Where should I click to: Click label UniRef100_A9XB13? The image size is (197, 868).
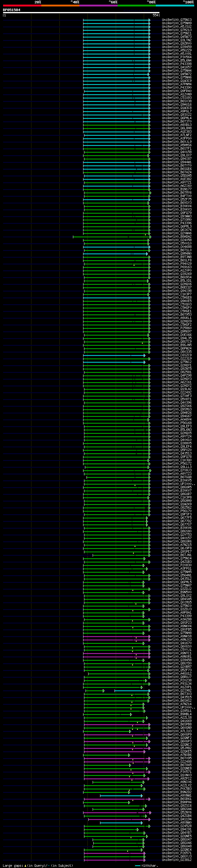tap(176, 125)
